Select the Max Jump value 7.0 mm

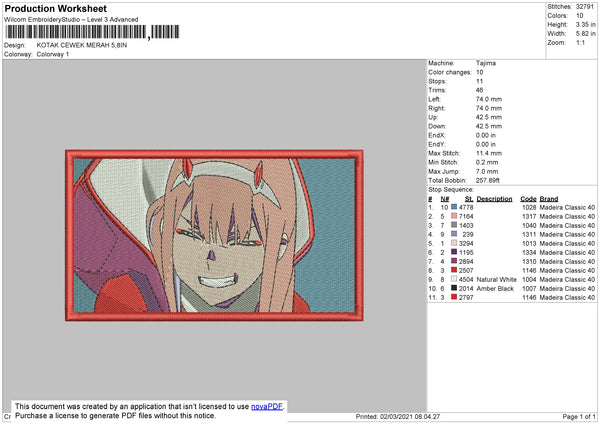pyautogui.click(x=487, y=171)
